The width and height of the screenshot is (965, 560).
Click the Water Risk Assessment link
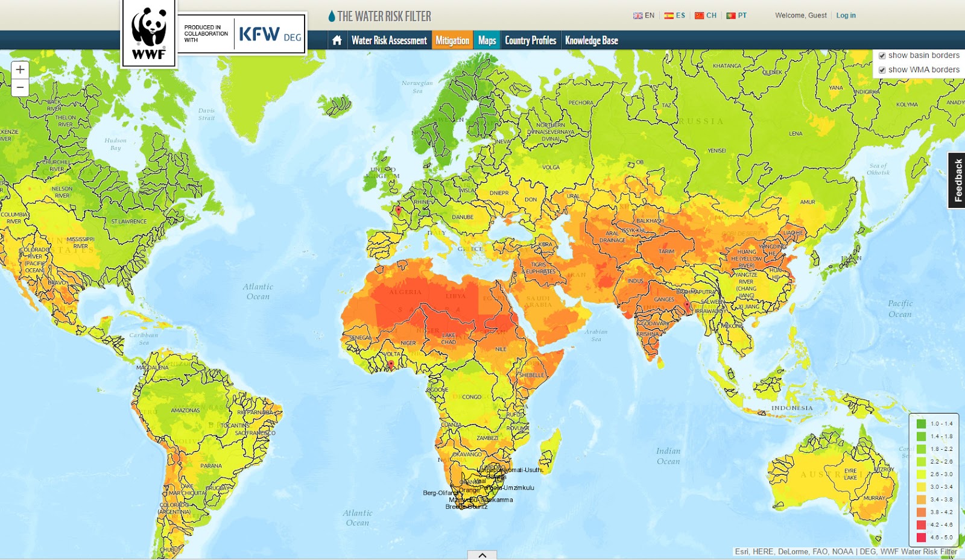pyautogui.click(x=388, y=40)
